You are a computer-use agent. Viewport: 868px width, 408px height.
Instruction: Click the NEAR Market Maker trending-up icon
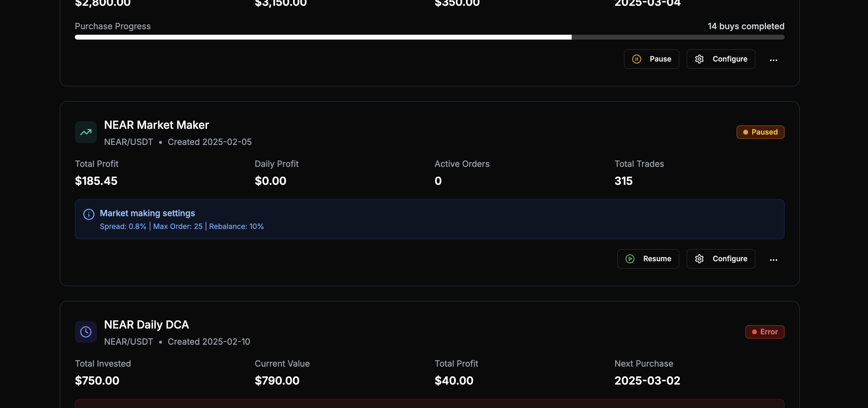(x=86, y=132)
